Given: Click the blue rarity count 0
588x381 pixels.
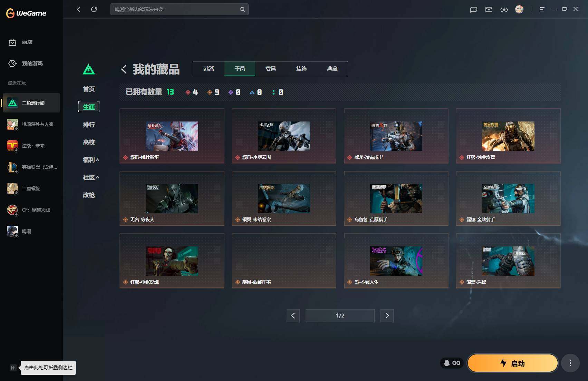Looking at the screenshot, I should (256, 92).
